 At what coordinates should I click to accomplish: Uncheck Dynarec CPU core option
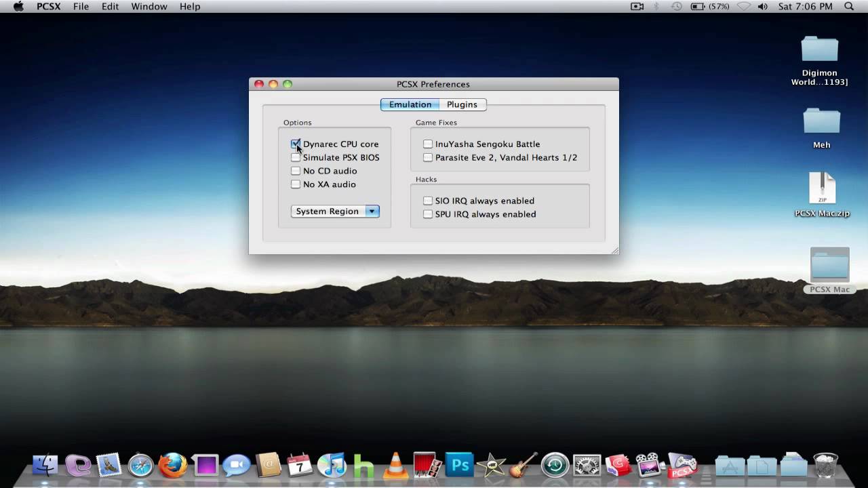[x=296, y=144]
